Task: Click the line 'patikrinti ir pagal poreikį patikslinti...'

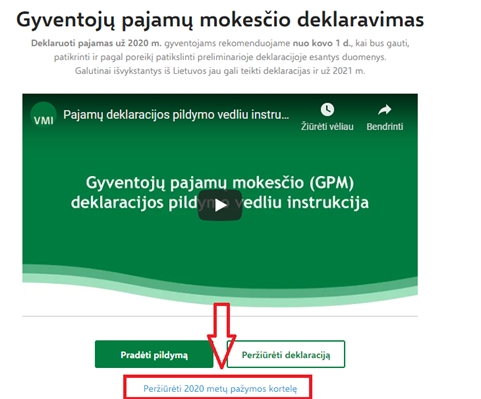Action: pyautogui.click(x=220, y=57)
